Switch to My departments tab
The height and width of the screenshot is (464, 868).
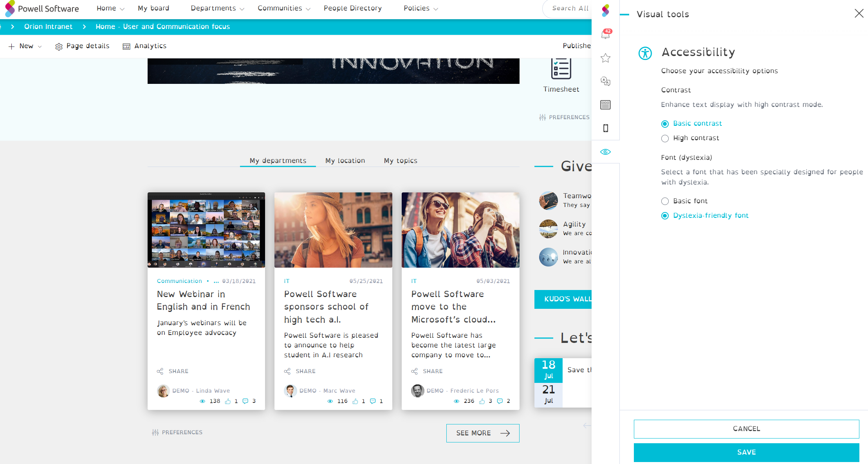pyautogui.click(x=278, y=161)
